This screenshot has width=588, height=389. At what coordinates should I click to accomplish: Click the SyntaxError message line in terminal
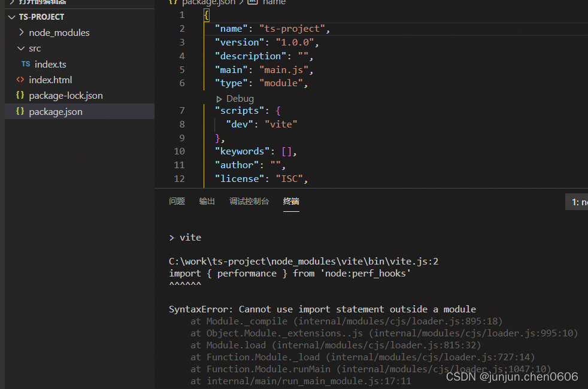click(x=322, y=309)
